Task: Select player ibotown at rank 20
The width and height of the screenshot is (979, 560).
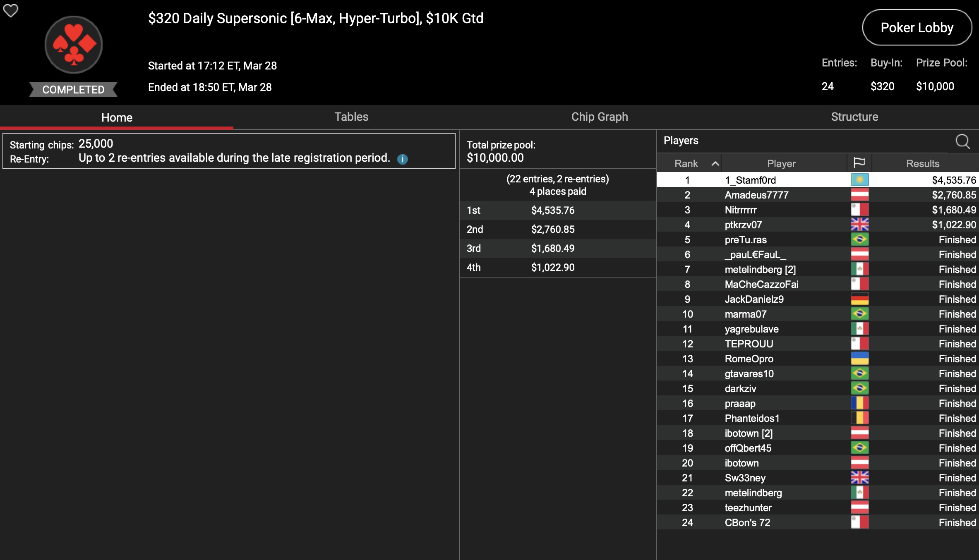Action: [x=818, y=463]
